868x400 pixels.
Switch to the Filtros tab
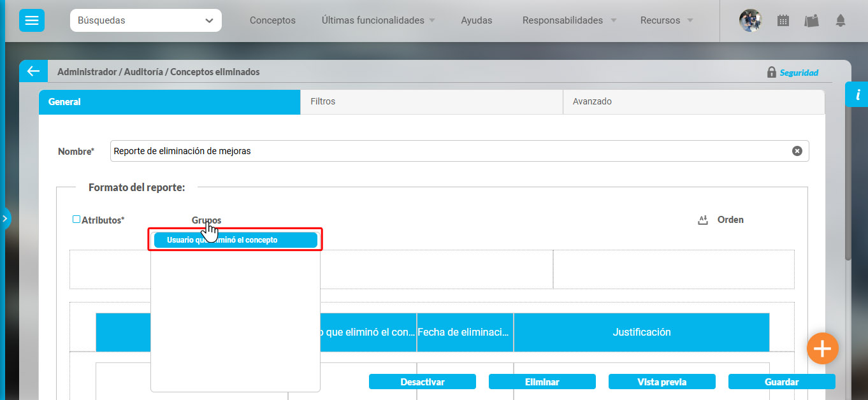point(431,101)
